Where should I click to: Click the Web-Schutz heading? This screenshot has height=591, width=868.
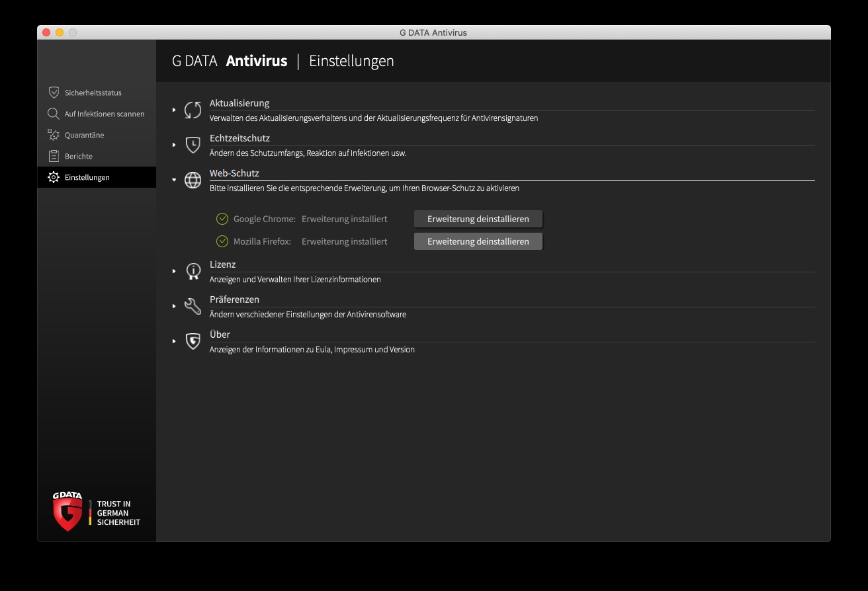tap(234, 173)
